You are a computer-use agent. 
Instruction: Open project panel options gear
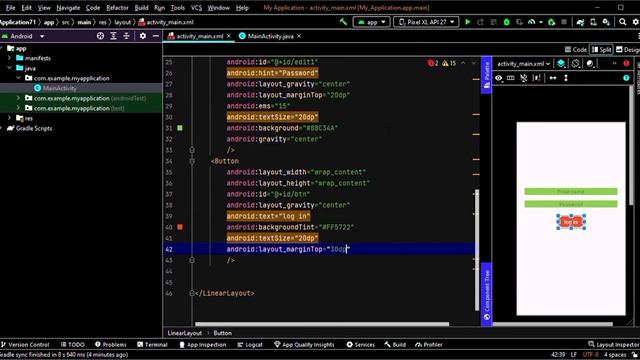(x=142, y=36)
